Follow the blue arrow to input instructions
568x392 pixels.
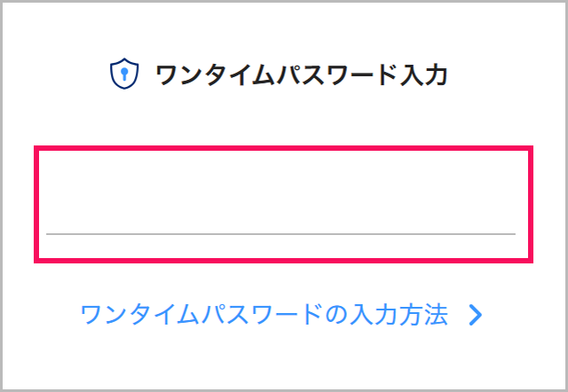point(476,315)
